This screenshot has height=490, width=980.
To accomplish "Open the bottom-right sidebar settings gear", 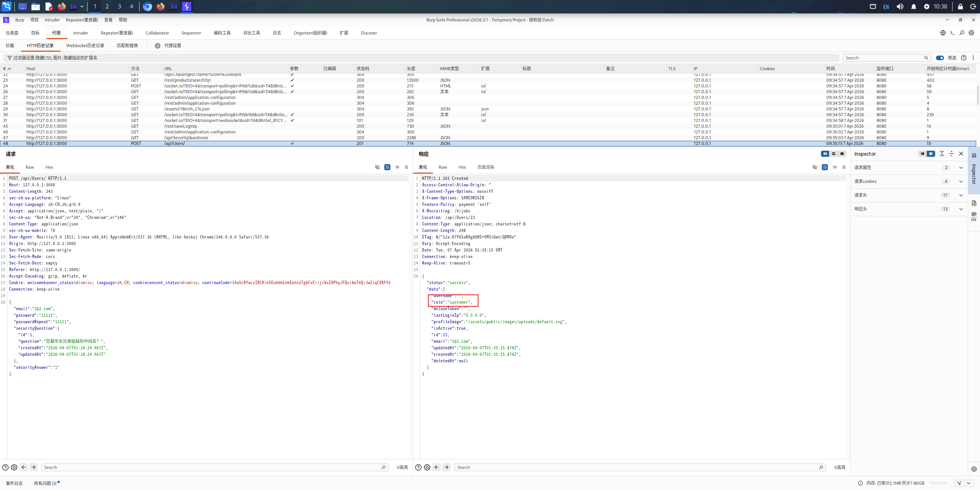I will 974,469.
